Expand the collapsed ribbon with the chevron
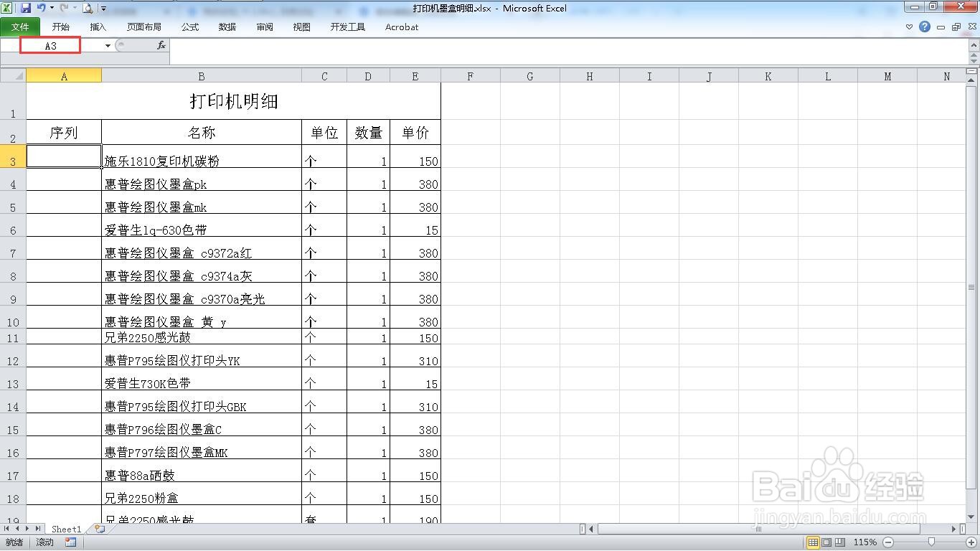Viewport: 980px width, 551px height. pyautogui.click(x=909, y=27)
